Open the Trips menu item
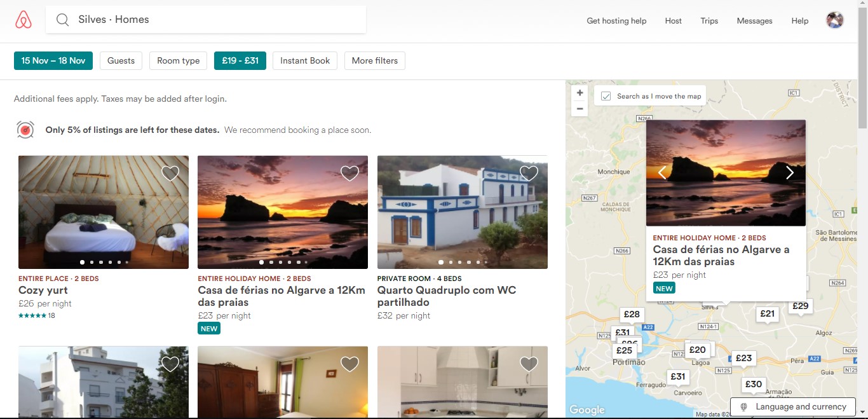This screenshot has height=419, width=868. click(709, 21)
